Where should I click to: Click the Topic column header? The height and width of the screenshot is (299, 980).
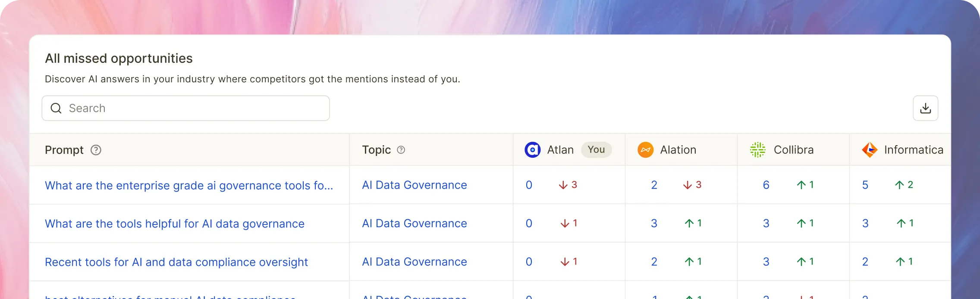click(376, 150)
